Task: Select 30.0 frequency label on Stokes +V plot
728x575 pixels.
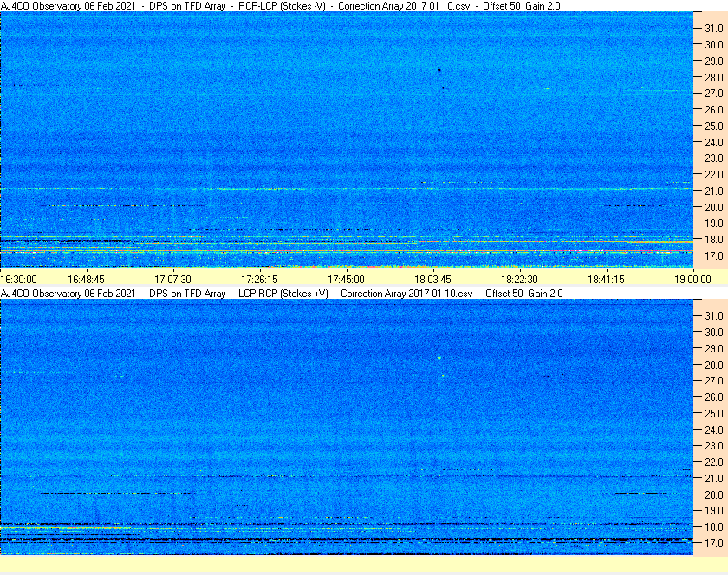Action: pos(714,332)
